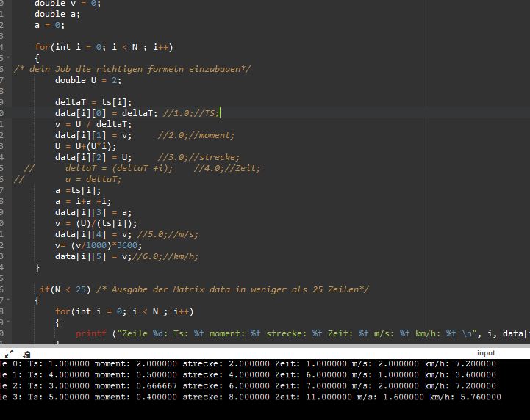Click the 'Ausgabe der Matrix data' comment
The width and height of the screenshot is (530, 420).
pyautogui.click(x=232, y=290)
